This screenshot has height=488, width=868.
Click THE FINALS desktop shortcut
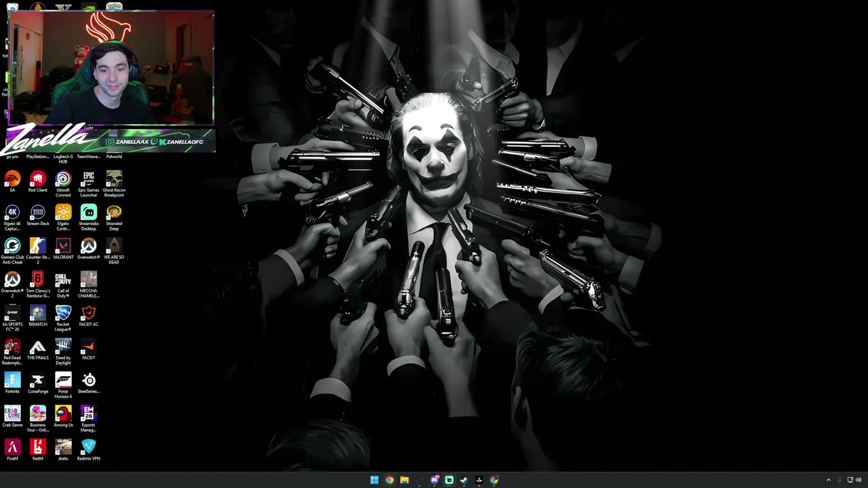click(x=38, y=350)
